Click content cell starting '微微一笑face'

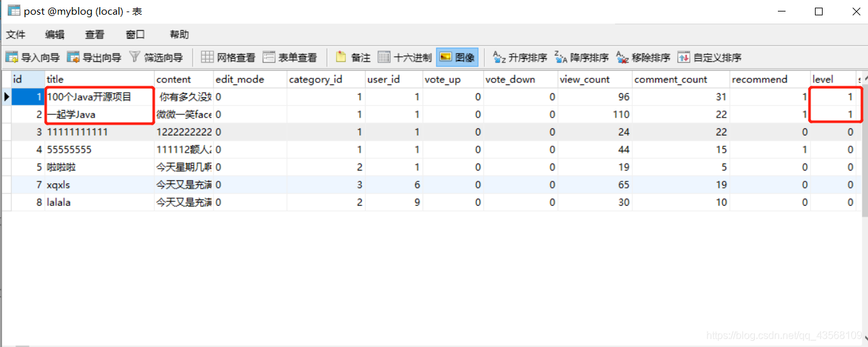pos(183,114)
